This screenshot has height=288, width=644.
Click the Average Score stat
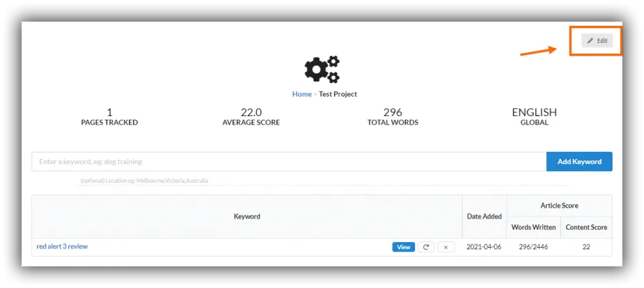[251, 117]
